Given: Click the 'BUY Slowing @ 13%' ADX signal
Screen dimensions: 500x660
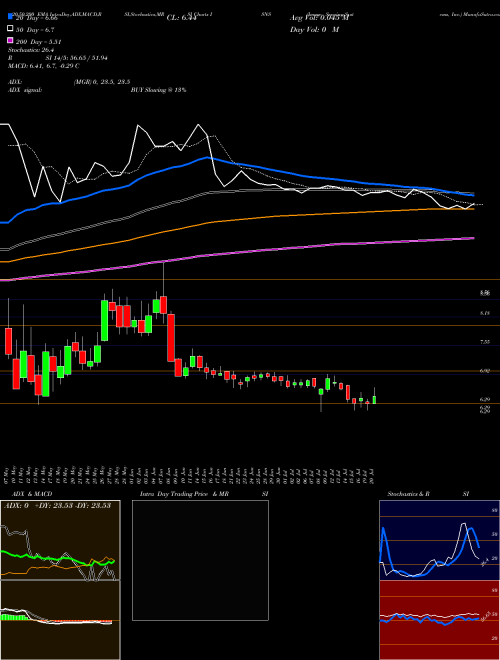Looking at the screenshot, I should coord(158,90).
